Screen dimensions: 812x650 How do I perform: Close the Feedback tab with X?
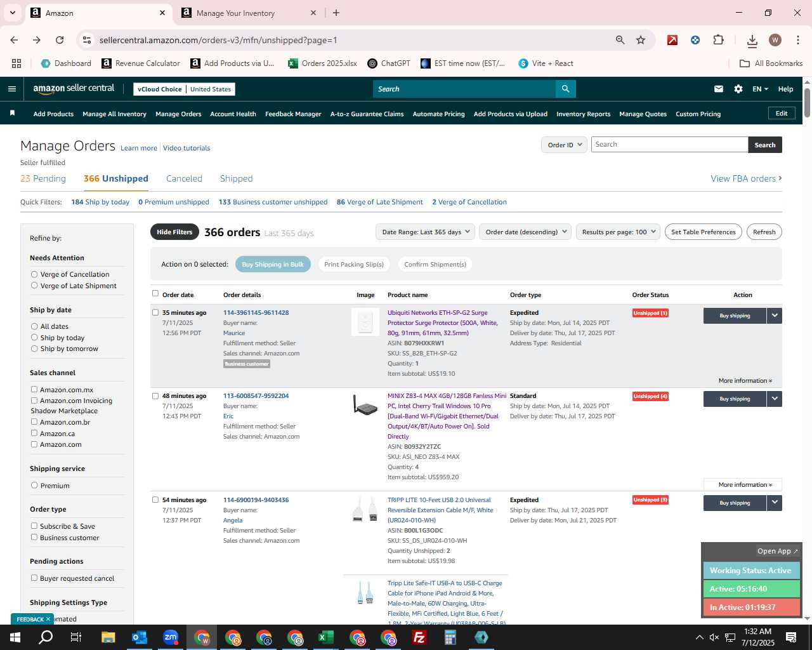coord(48,619)
